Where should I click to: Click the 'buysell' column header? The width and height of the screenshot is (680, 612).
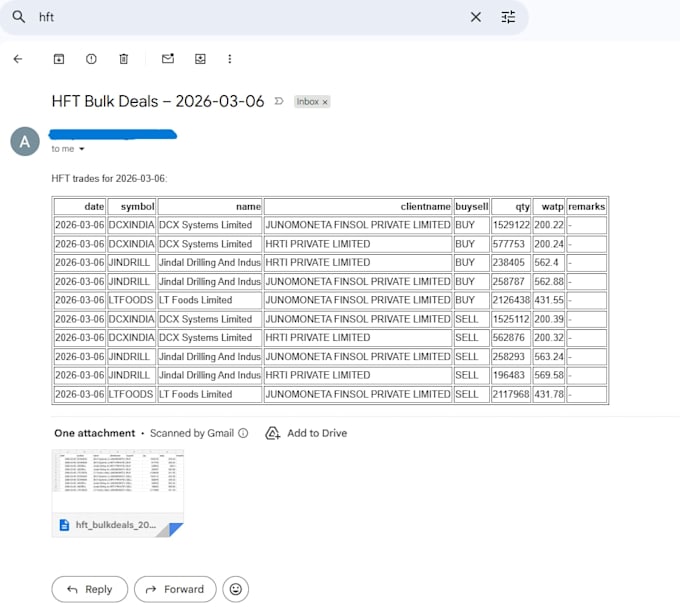click(x=471, y=207)
